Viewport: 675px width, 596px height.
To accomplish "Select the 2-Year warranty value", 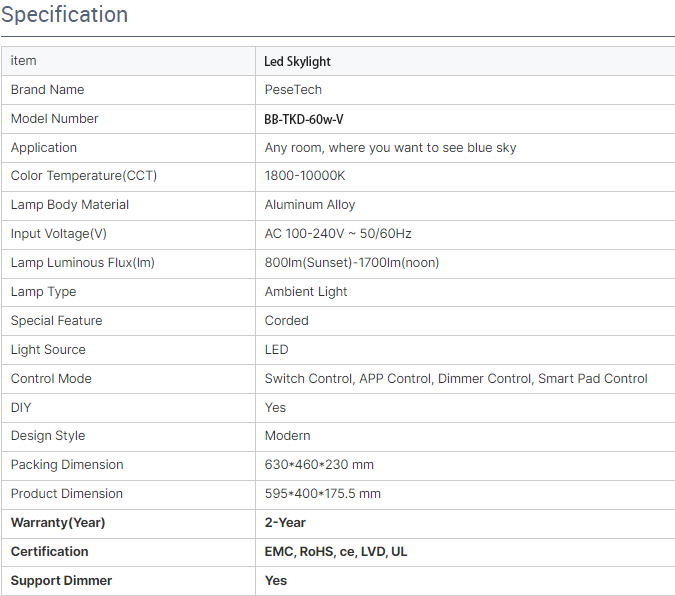I will (285, 523).
